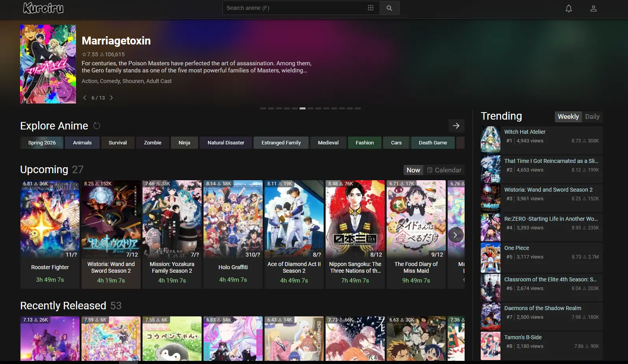Open the notifications bell
The height and width of the screenshot is (364, 628).
569,8
